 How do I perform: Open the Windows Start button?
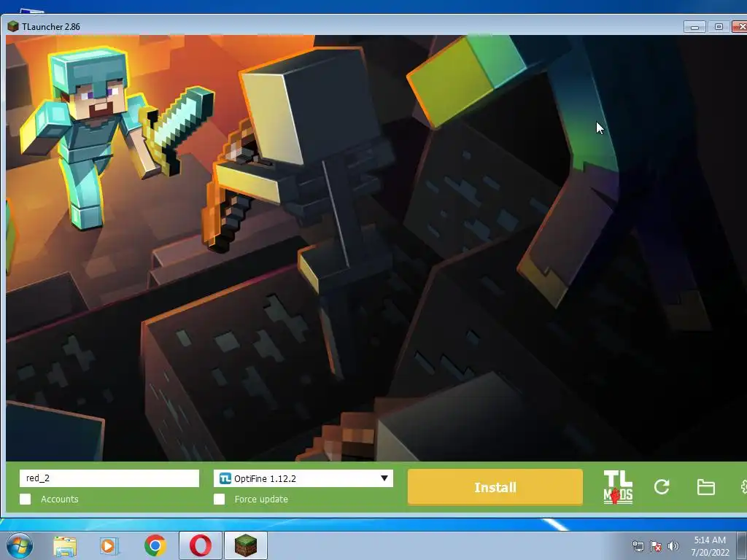click(20, 545)
